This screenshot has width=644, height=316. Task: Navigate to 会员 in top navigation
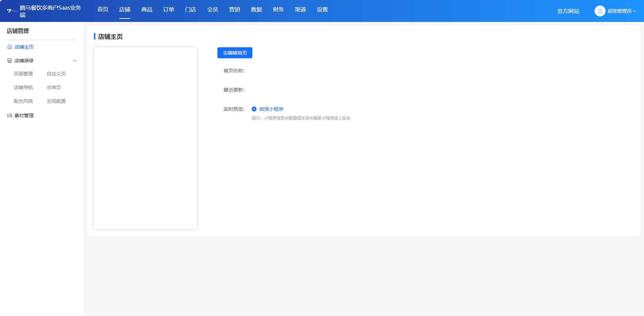click(212, 10)
